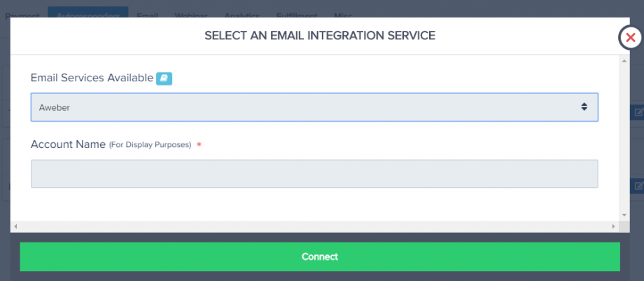
Task: Open the Aweber email services dropdown
Action: [314, 107]
